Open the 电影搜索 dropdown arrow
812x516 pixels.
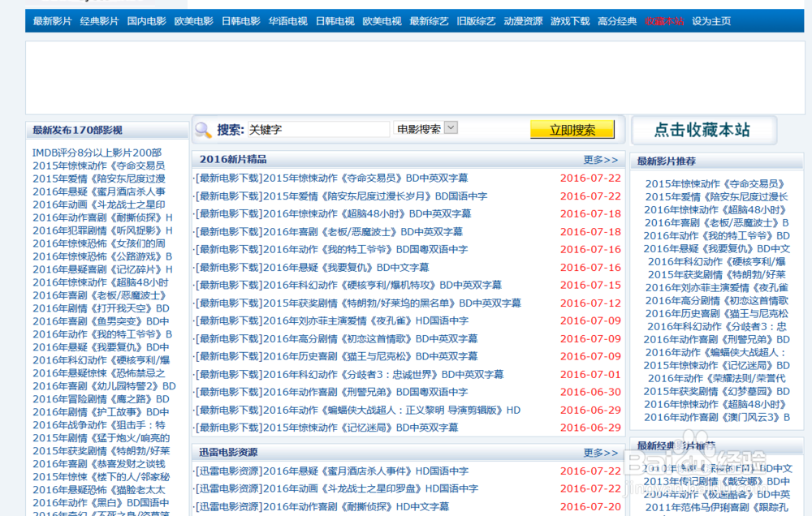coord(451,128)
